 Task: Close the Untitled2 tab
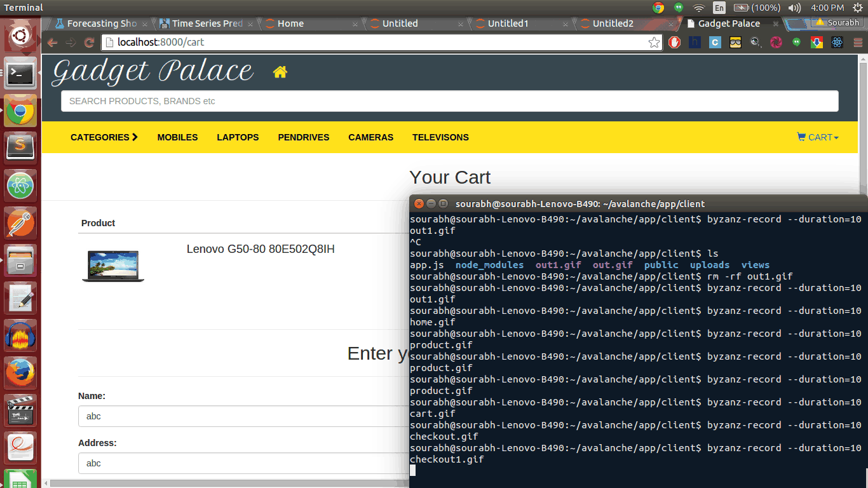click(670, 24)
